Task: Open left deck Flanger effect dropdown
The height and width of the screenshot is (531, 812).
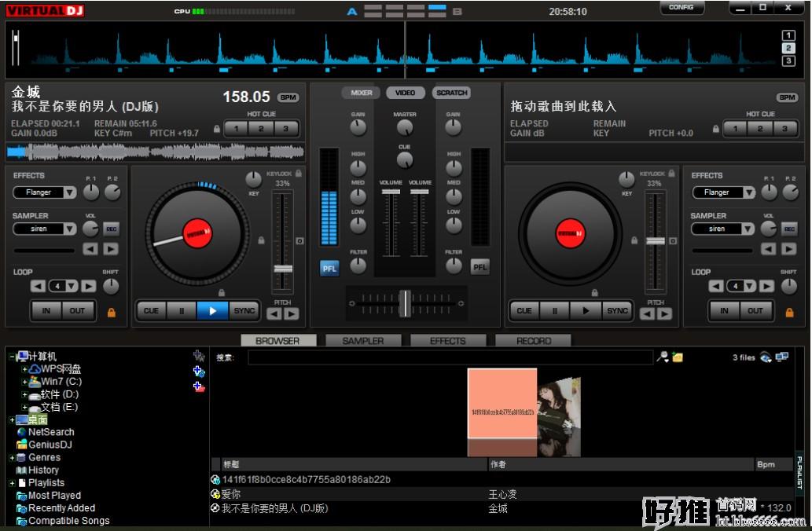Action: coord(71,192)
